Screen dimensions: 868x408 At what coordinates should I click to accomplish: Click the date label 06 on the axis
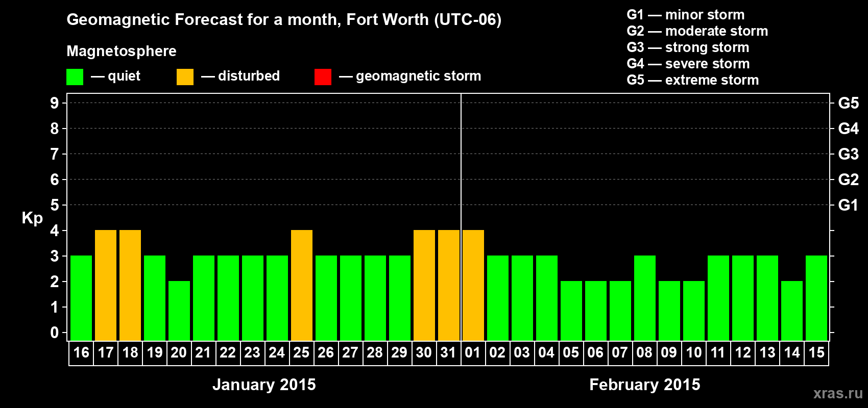coord(595,353)
